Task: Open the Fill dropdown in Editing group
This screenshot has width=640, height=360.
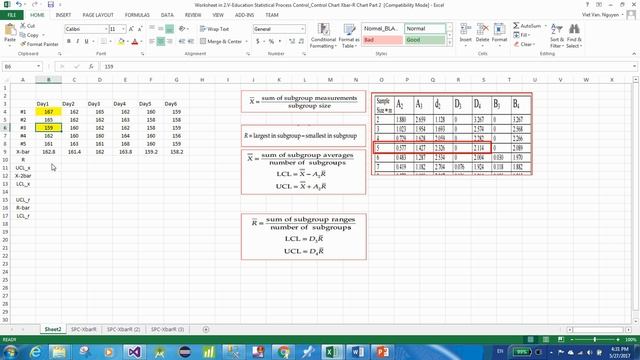Action: coord(522,35)
